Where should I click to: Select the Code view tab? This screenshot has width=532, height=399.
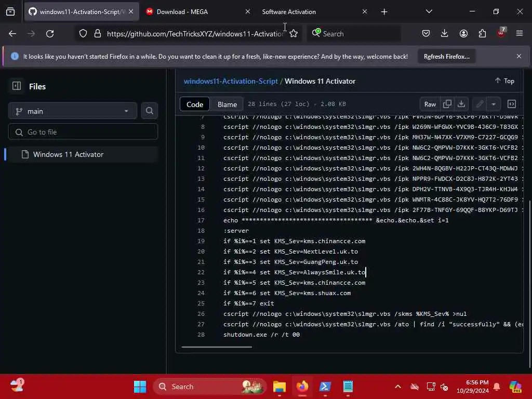coord(195,104)
